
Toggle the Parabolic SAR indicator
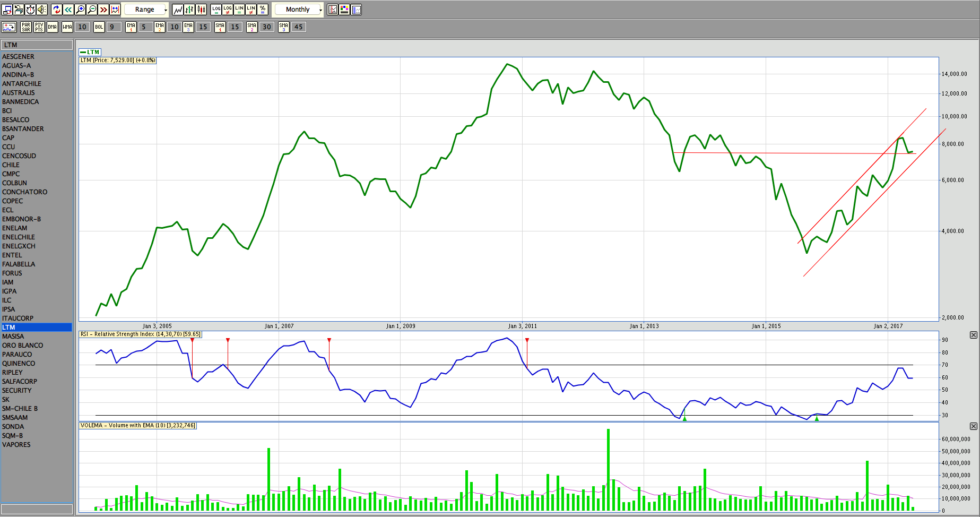26,27
